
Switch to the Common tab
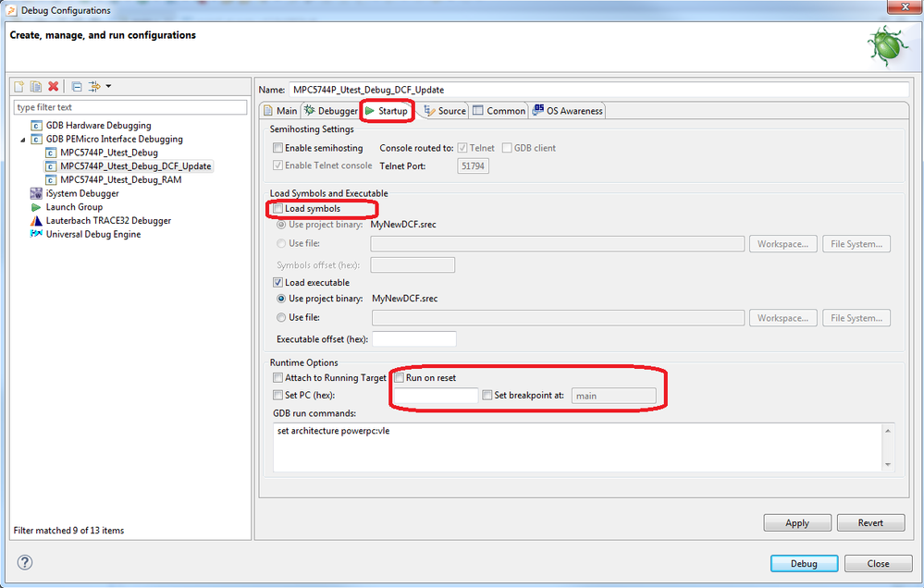(499, 111)
